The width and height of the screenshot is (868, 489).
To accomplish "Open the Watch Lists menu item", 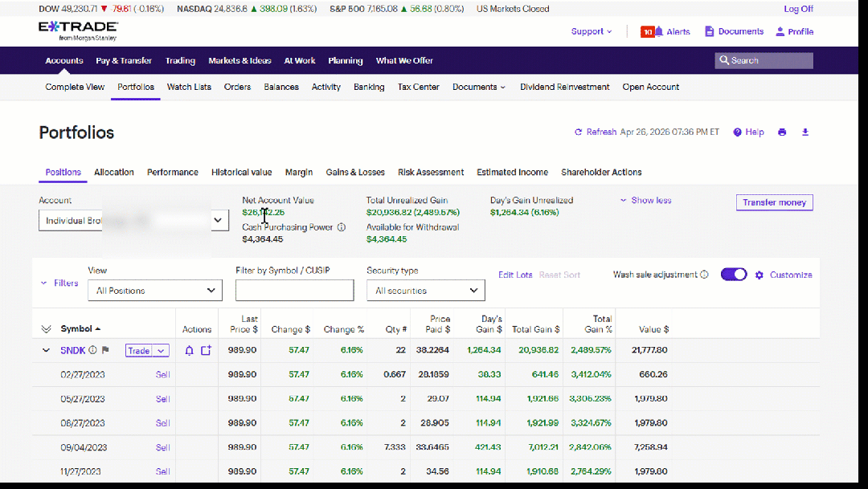I will click(x=189, y=87).
